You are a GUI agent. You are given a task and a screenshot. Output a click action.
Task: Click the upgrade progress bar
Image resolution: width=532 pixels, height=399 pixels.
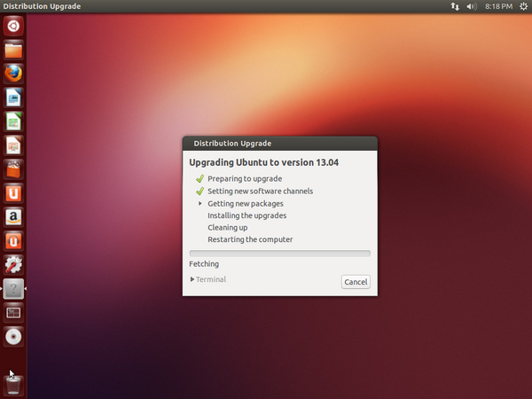pos(280,254)
